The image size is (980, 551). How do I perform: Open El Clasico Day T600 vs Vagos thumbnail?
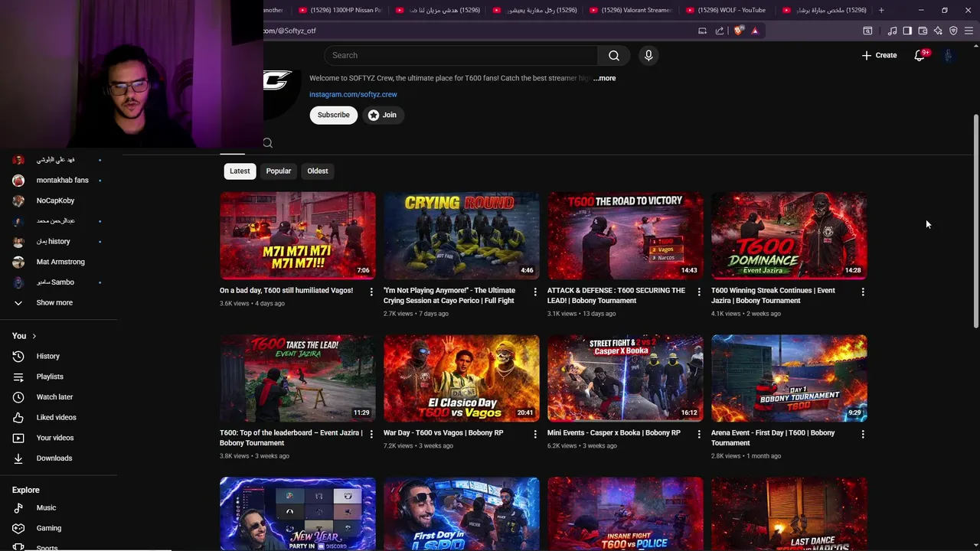(462, 378)
